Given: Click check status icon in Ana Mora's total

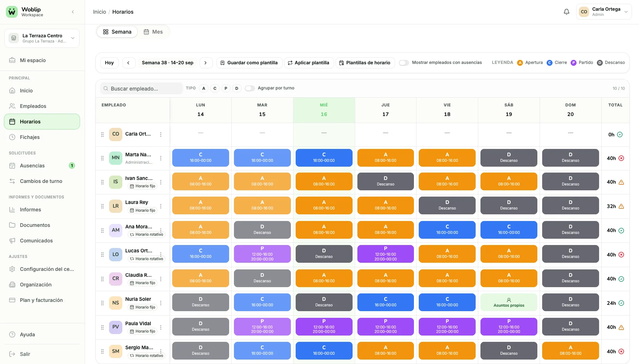Looking at the screenshot, I should [x=621, y=231].
